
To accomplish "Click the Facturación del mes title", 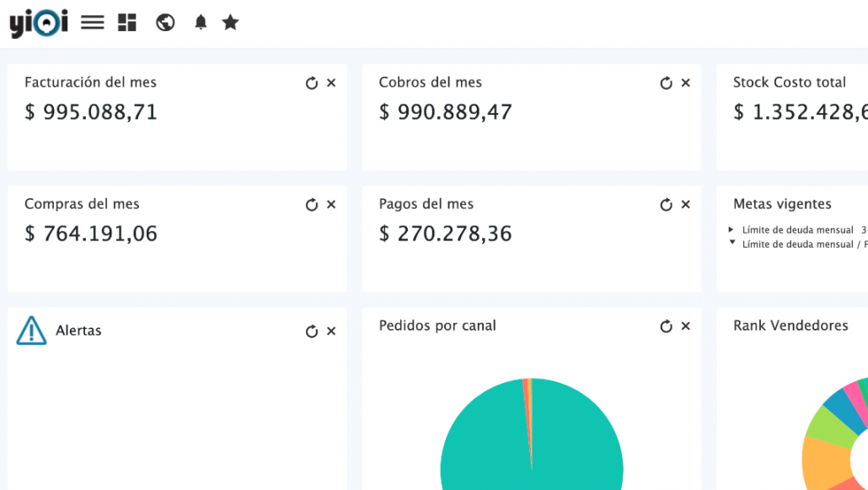I will (90, 83).
